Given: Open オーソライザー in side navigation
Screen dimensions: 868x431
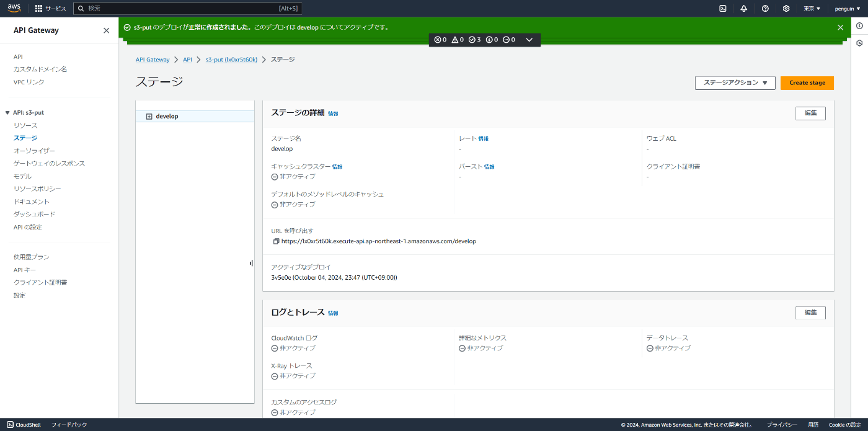Looking at the screenshot, I should pos(34,151).
